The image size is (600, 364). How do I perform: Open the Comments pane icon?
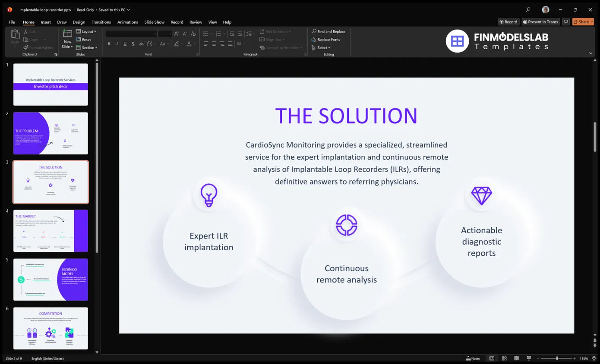(566, 22)
